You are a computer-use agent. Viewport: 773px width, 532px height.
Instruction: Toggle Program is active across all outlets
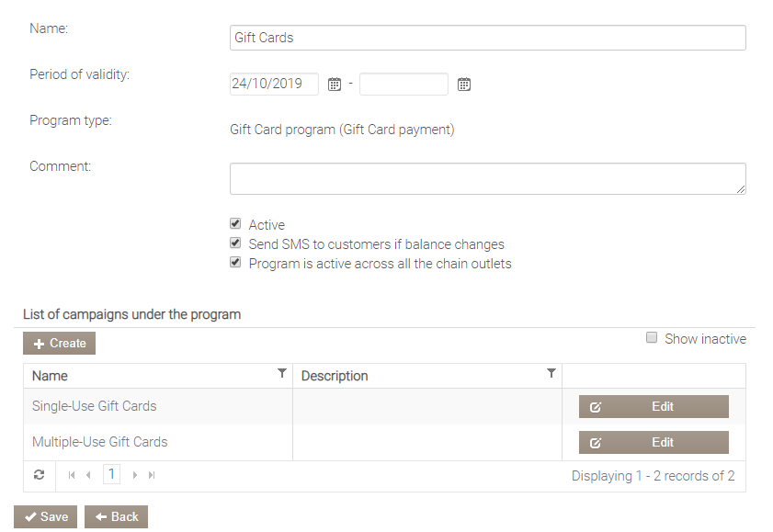pyautogui.click(x=235, y=263)
